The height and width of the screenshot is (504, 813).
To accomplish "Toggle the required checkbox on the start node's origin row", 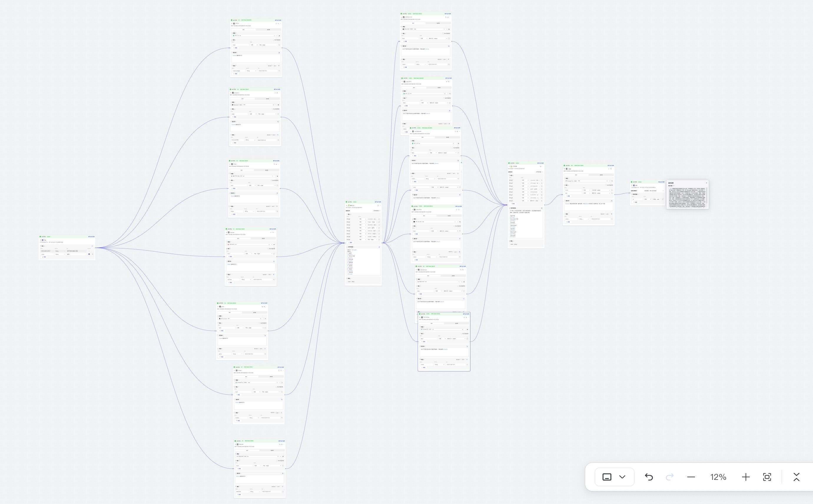I will [x=89, y=254].
